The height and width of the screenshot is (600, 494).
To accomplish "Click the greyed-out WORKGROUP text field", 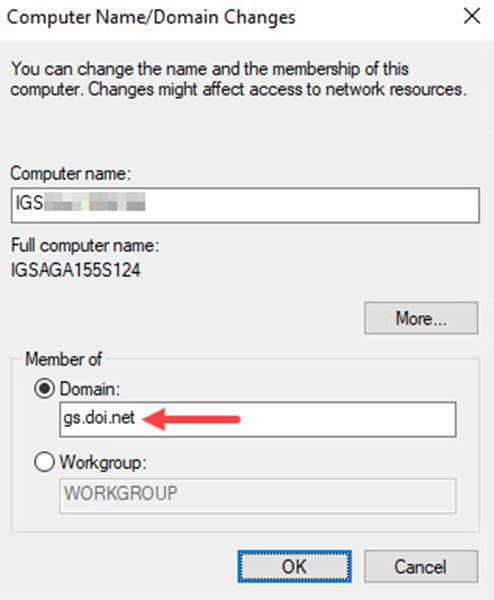I will pos(258,495).
